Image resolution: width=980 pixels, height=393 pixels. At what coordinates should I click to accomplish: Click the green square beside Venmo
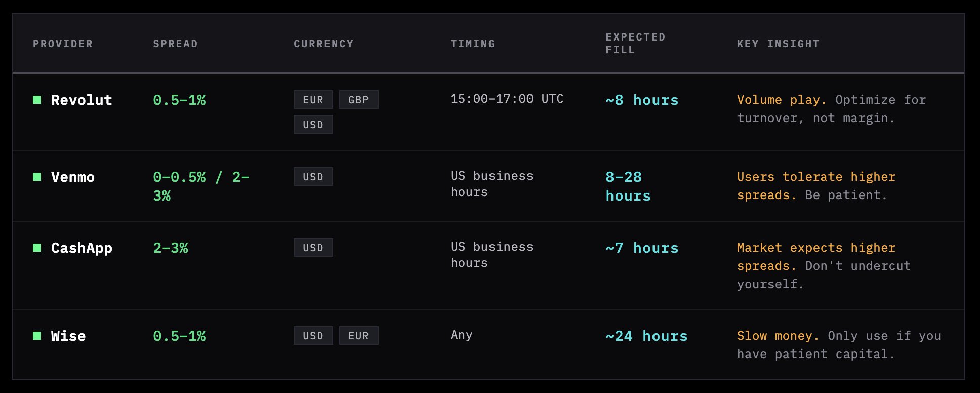[37, 177]
